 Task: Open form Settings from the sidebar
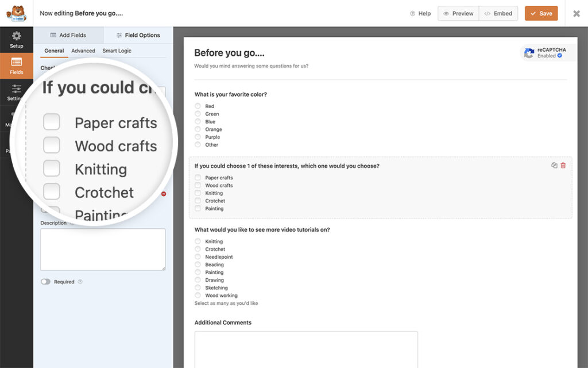pos(16,92)
